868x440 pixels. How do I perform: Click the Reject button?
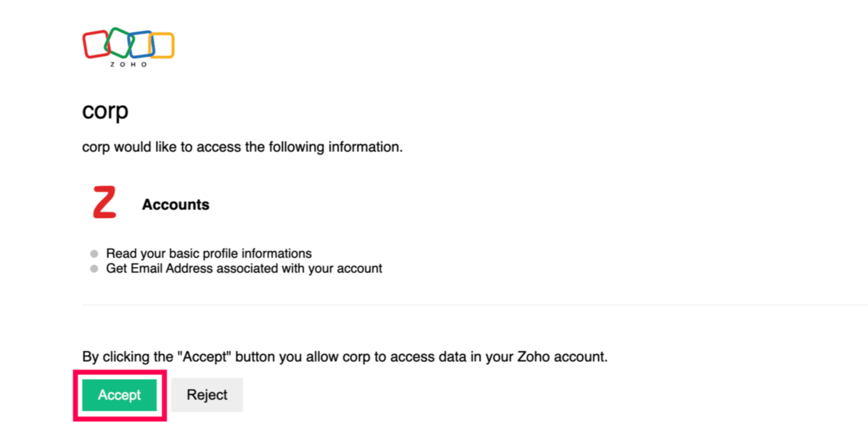(207, 395)
